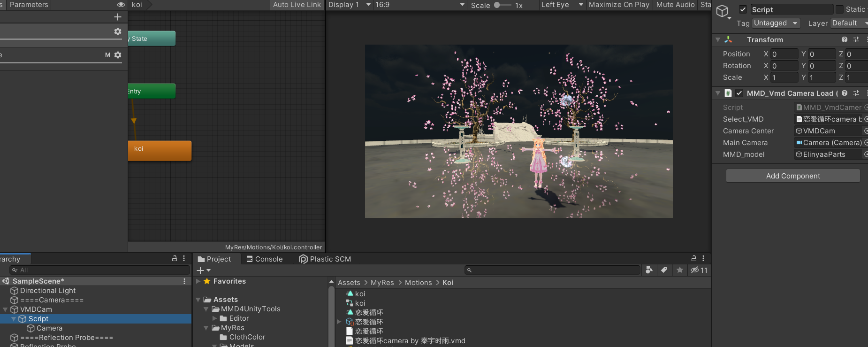Toggle the Hierarchy panel lock
868x347 pixels.
pyautogui.click(x=175, y=259)
